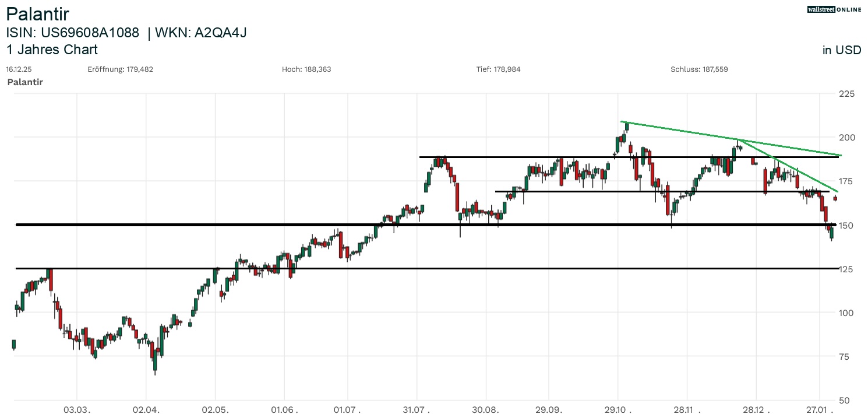868x414 pixels.
Task: Click the Hoch 188,363 value
Action: pyautogui.click(x=306, y=69)
